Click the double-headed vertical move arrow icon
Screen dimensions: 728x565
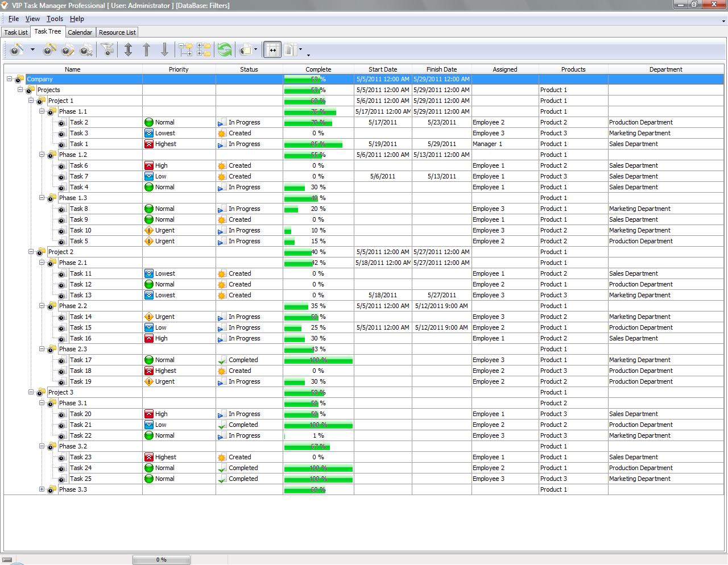click(128, 50)
